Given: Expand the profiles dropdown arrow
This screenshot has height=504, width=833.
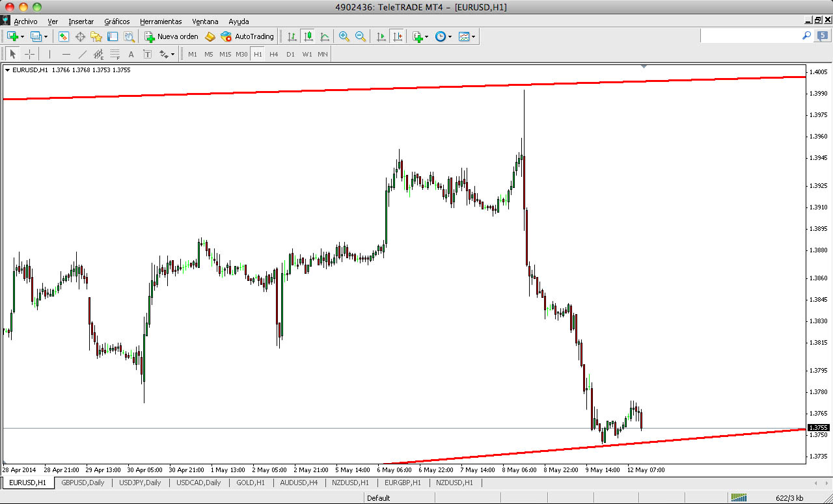Looking at the screenshot, I should pos(46,37).
